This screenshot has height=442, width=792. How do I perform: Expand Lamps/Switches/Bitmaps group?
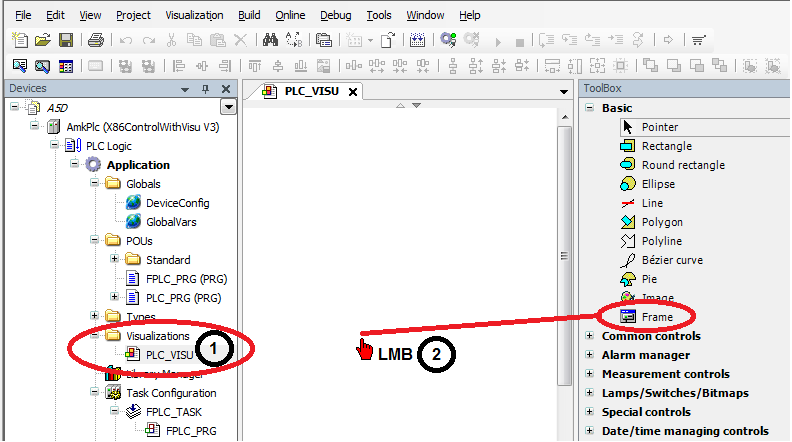pos(588,393)
